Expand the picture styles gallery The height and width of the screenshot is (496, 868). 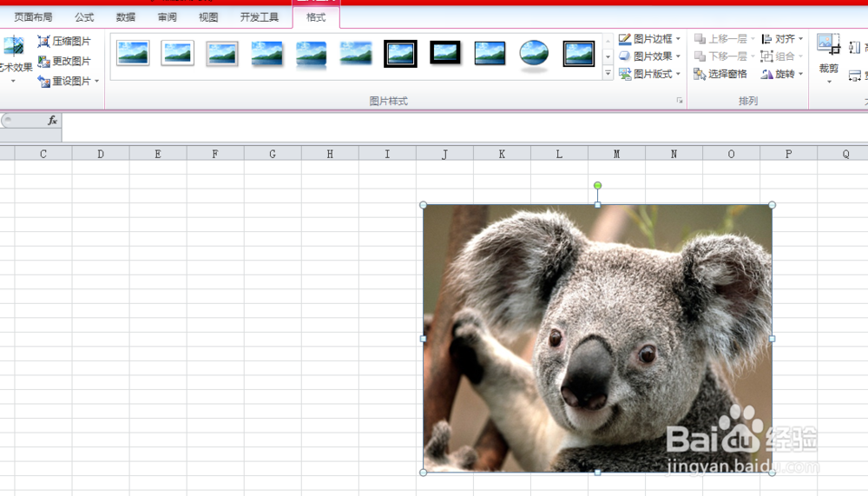point(608,73)
